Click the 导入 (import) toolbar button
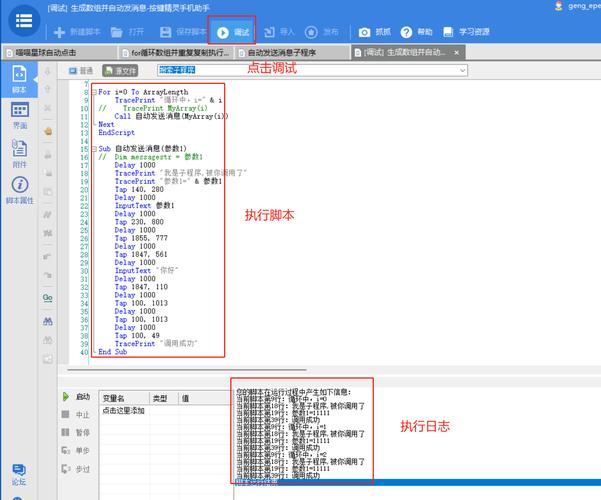The width and height of the screenshot is (601, 500). [279, 32]
